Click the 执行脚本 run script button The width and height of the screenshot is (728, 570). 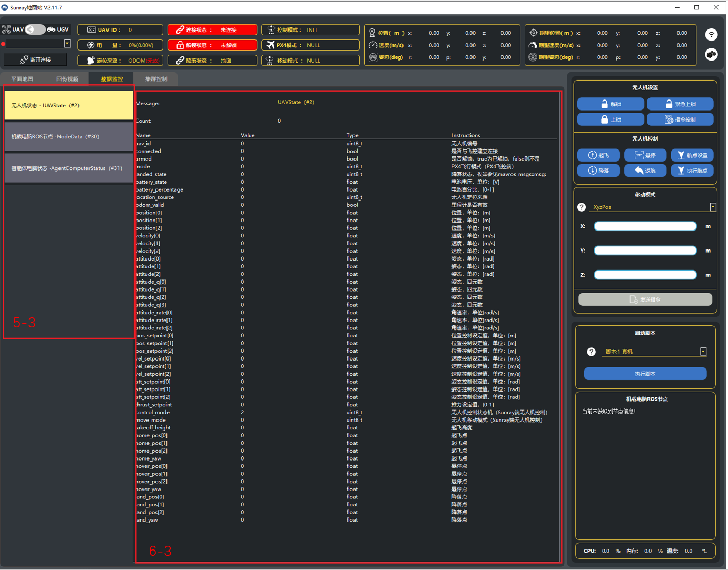pos(645,374)
